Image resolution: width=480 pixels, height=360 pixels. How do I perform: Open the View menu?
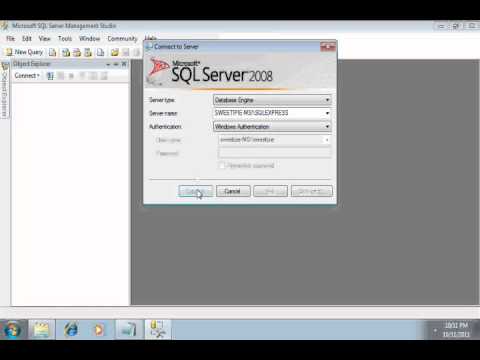point(44,39)
